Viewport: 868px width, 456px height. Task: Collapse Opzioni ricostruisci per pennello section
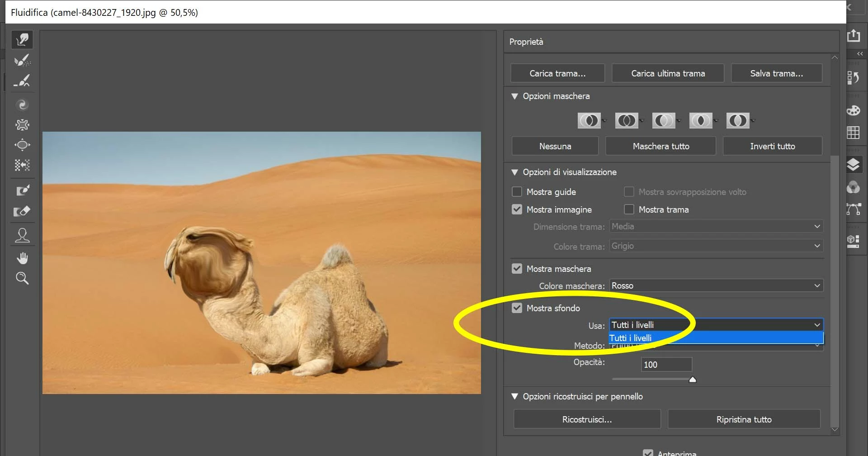coord(514,397)
